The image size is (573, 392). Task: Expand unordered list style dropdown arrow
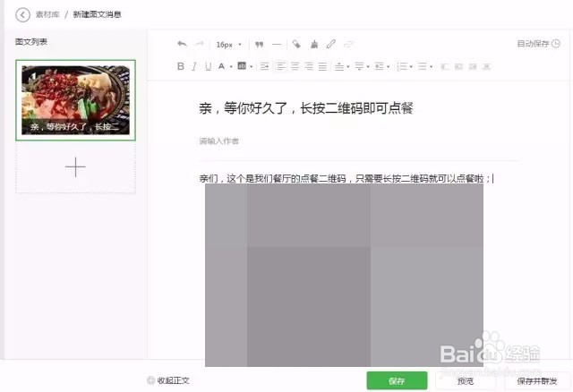[432, 66]
